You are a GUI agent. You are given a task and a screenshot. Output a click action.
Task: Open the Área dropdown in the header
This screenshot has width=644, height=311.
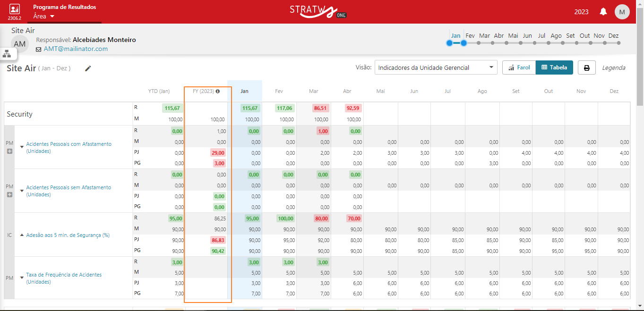(44, 16)
